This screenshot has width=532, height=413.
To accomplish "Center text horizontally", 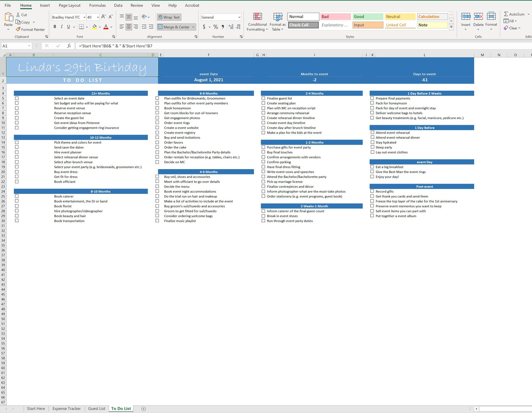I will coord(129,27).
